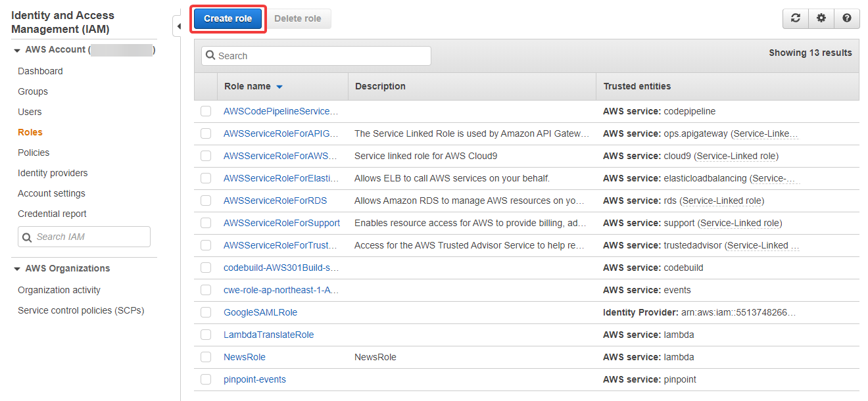Click the 'AWS service: events' cell
Image resolution: width=868 pixels, height=401 pixels.
(647, 290)
